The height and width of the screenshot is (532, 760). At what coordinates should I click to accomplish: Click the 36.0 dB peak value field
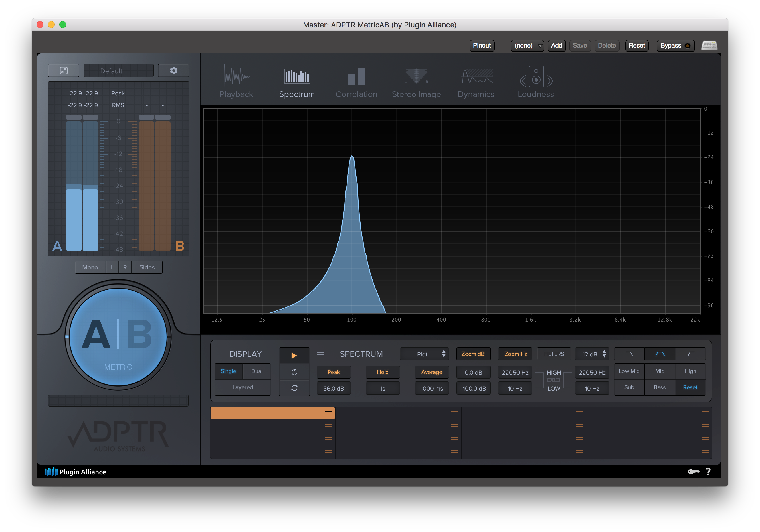click(x=334, y=388)
